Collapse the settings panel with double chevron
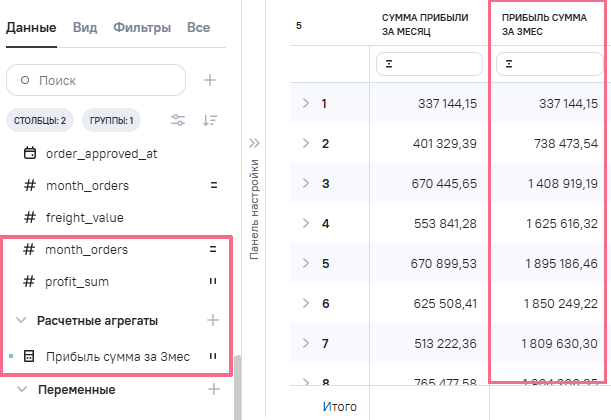This screenshot has height=420, width=611. coord(254,142)
